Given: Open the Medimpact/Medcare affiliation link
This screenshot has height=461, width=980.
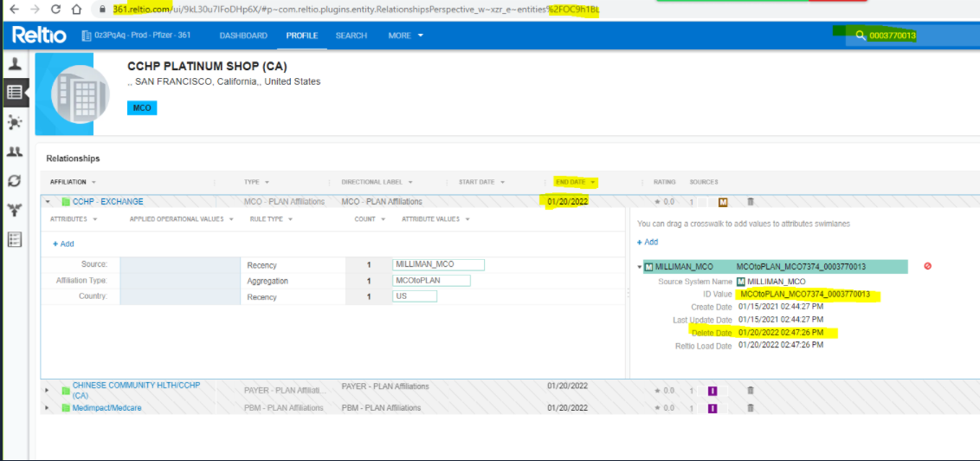Looking at the screenshot, I should 106,408.
